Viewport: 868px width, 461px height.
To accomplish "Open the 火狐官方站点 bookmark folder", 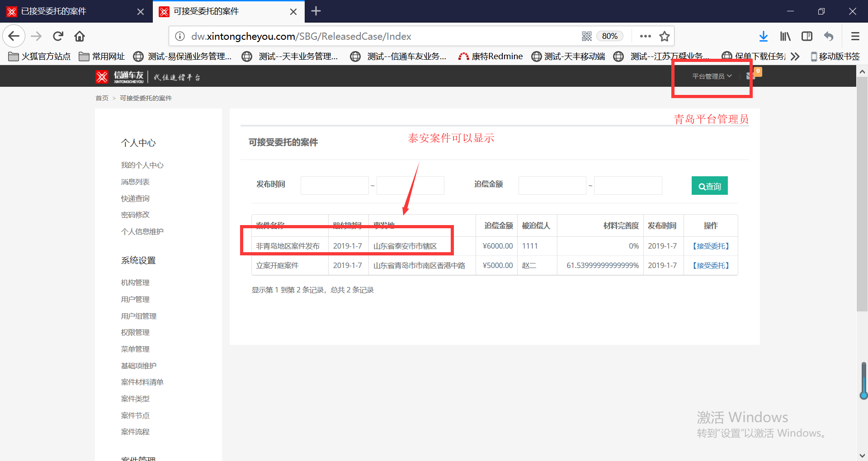I will pyautogui.click(x=40, y=56).
